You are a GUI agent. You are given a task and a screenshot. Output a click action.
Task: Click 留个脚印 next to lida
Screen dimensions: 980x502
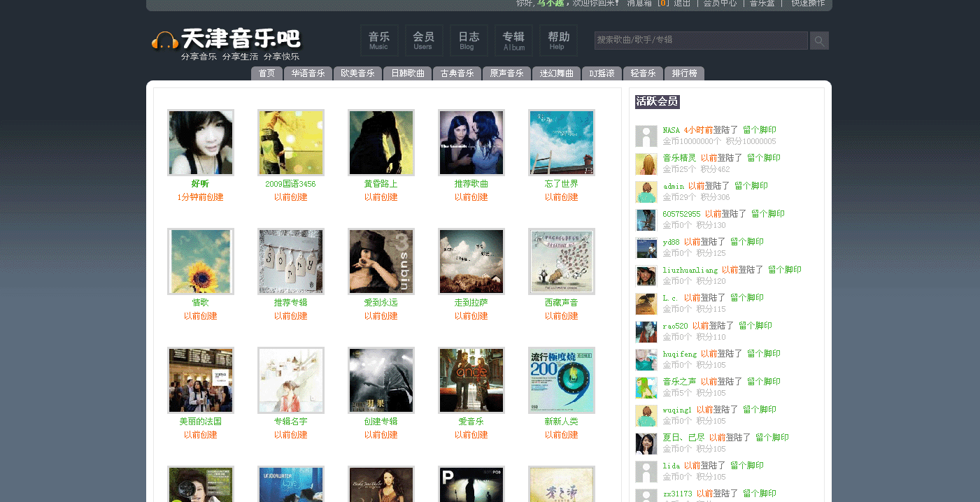[x=747, y=466]
